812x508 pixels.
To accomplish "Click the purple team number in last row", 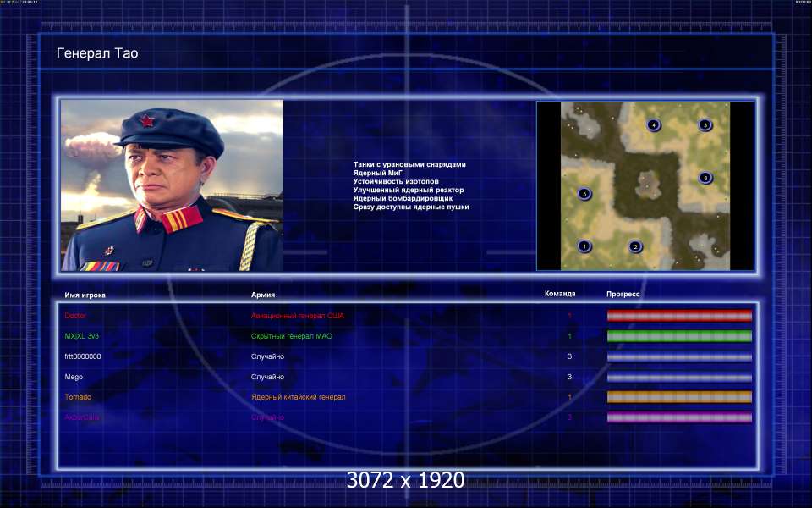I will click(569, 417).
